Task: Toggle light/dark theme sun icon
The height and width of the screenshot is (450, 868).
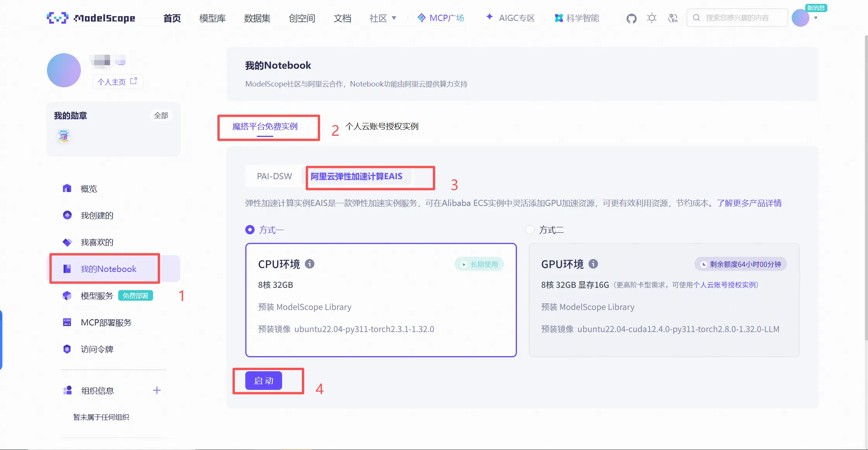Action: [652, 18]
